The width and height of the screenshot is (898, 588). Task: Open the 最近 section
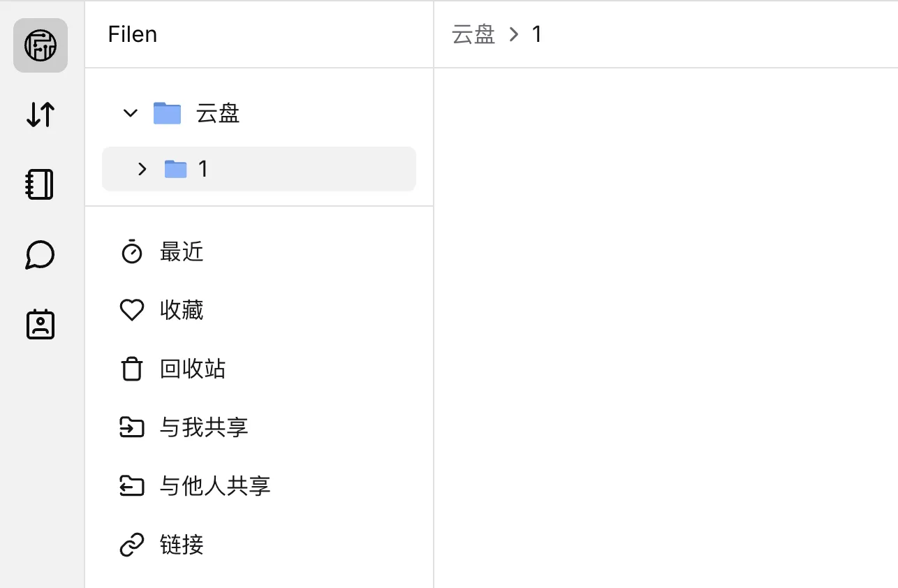(x=182, y=251)
